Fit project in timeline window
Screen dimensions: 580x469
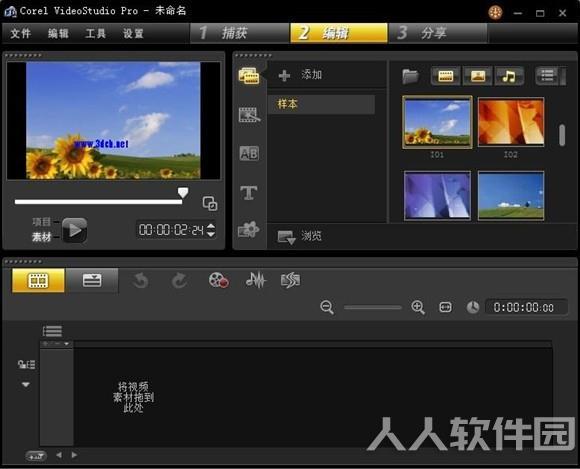point(445,307)
